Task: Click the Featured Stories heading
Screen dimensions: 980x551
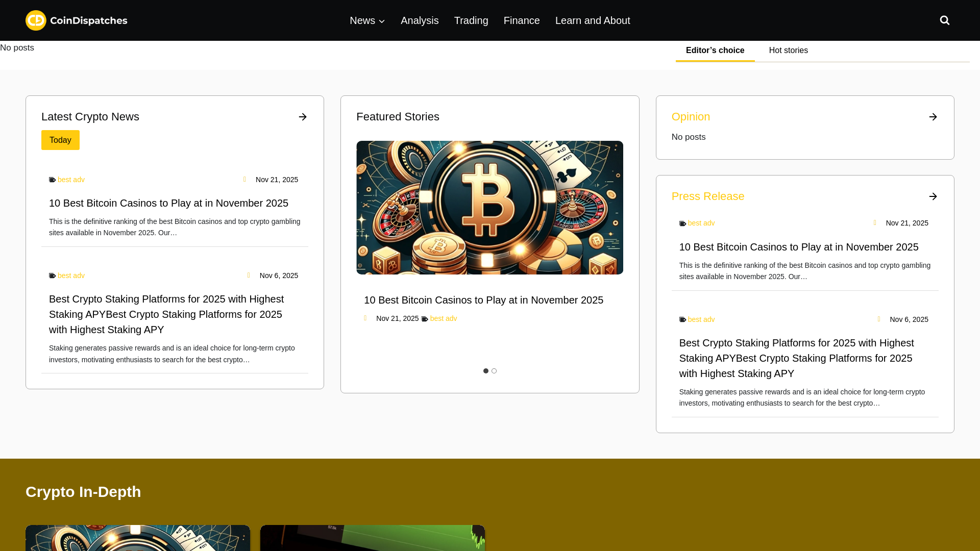Action: tap(398, 117)
